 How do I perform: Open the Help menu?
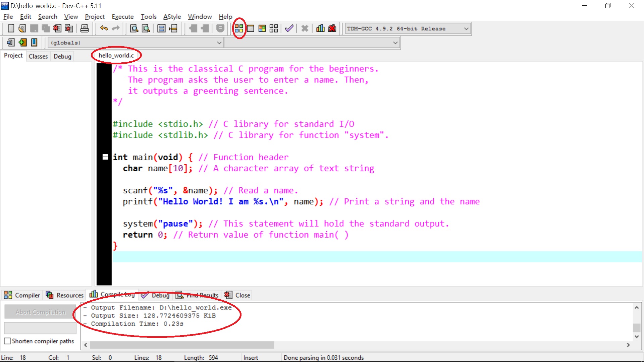click(x=225, y=16)
